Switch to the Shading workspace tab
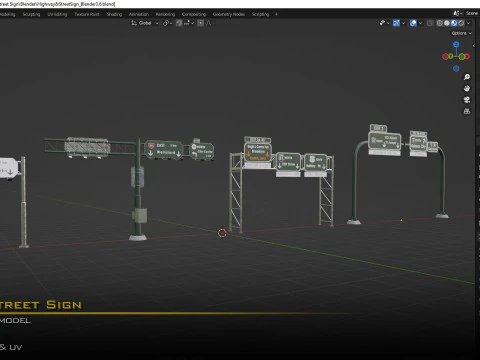The height and width of the screenshot is (360, 480). pyautogui.click(x=114, y=14)
